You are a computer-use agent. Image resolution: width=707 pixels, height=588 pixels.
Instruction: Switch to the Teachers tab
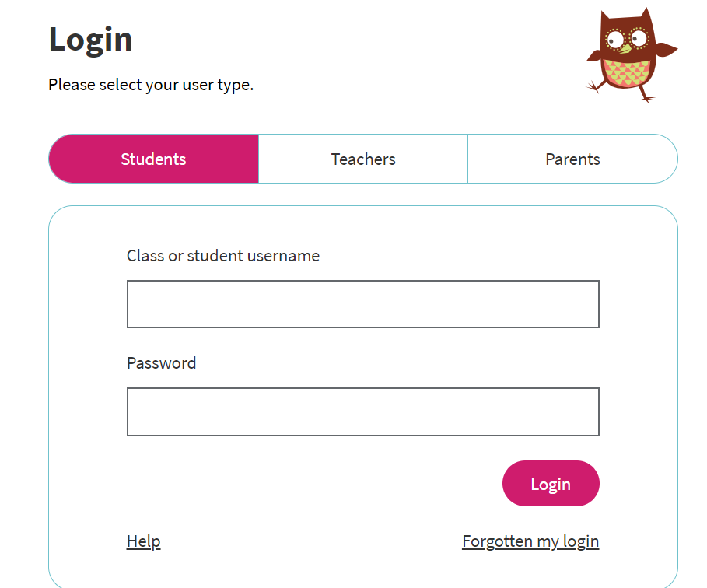pos(363,159)
